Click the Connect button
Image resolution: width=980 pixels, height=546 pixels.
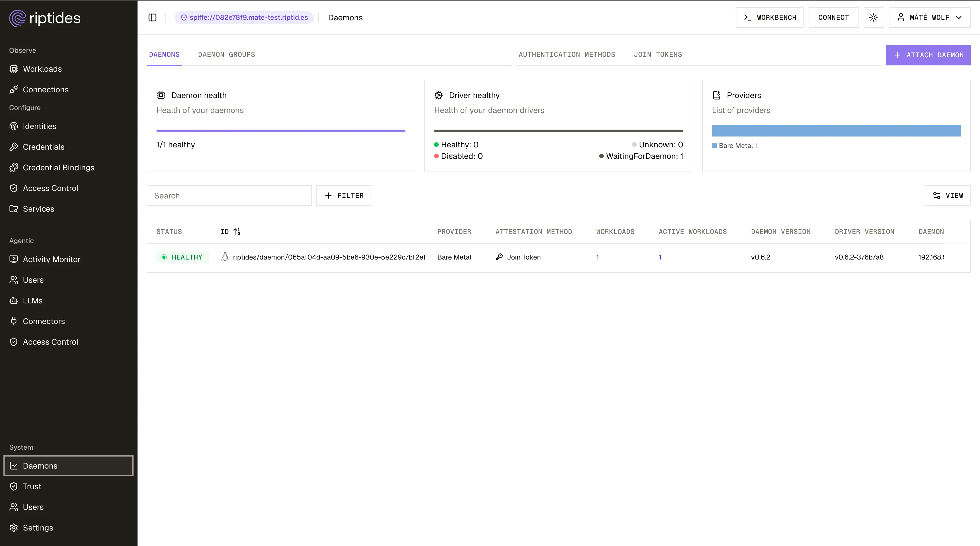(834, 17)
